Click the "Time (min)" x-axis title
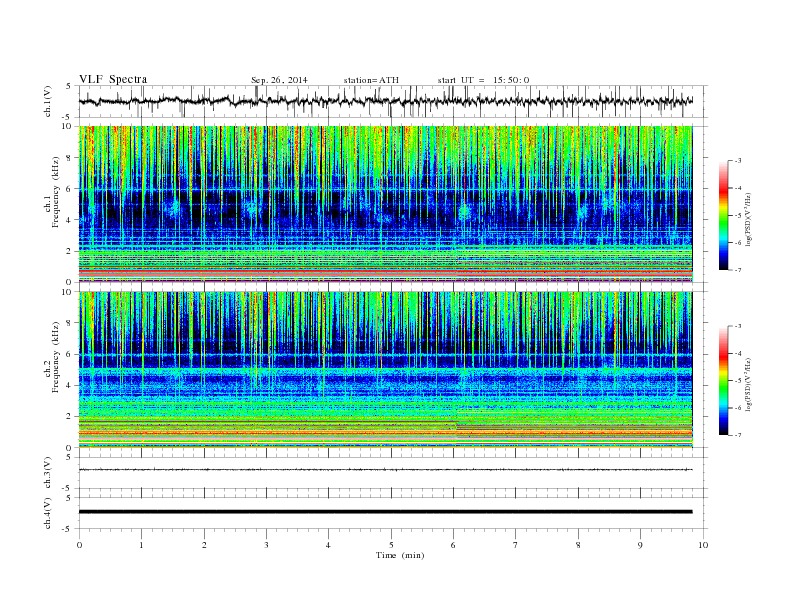 click(x=400, y=555)
